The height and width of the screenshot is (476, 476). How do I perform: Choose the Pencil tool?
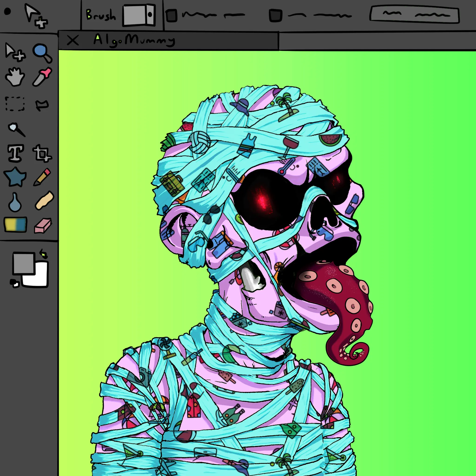coord(42,177)
